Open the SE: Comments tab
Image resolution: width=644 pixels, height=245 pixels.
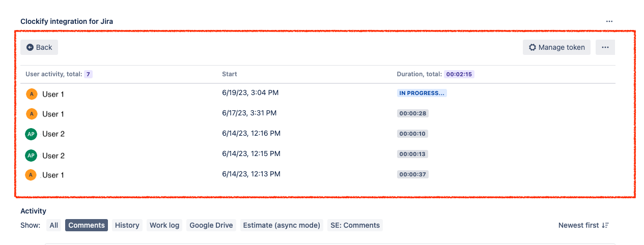pos(355,225)
